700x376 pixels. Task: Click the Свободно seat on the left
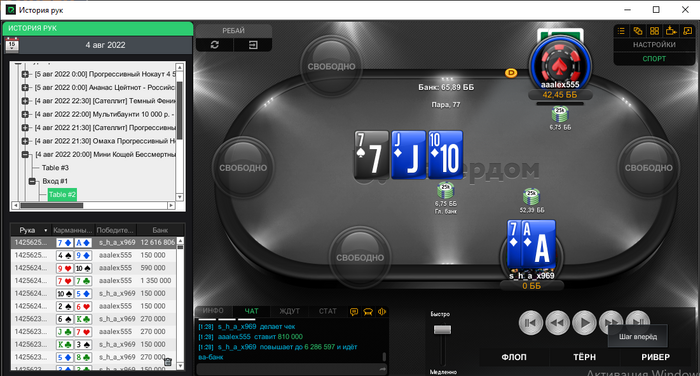[243, 168]
